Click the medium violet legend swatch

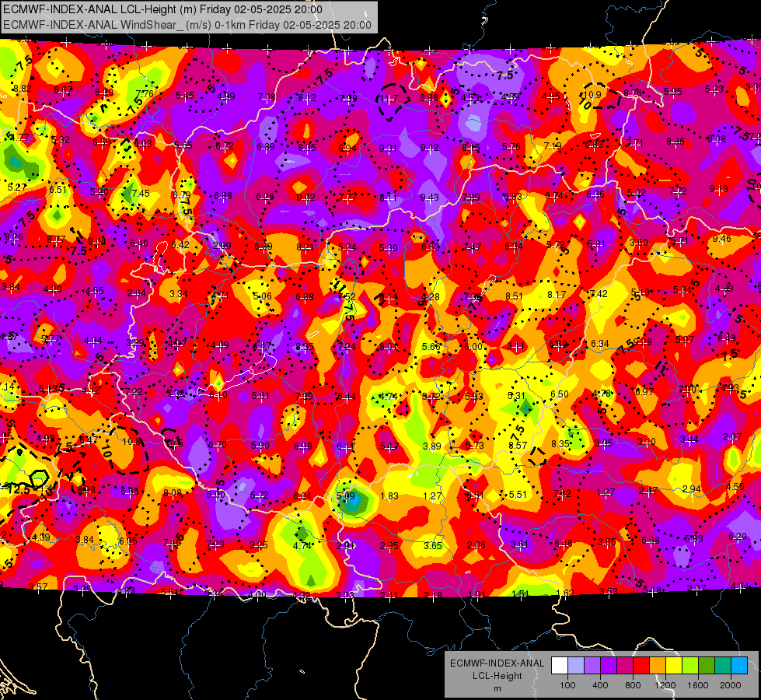(x=592, y=666)
